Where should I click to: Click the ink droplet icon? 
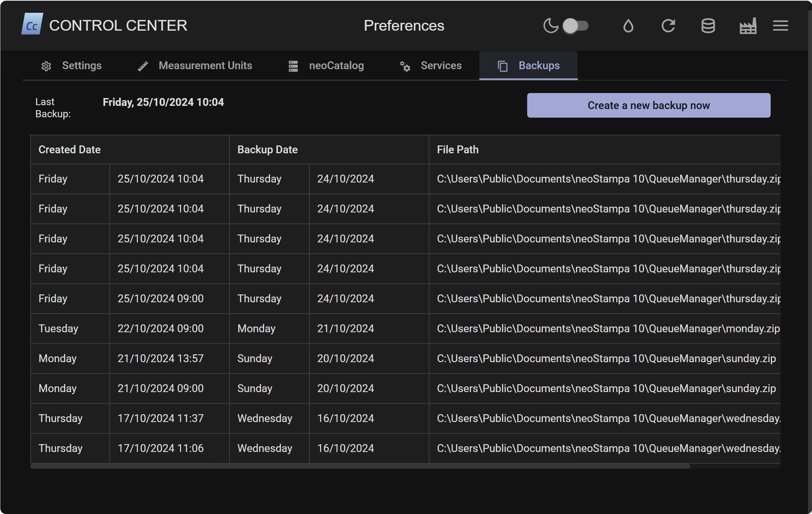(x=628, y=26)
